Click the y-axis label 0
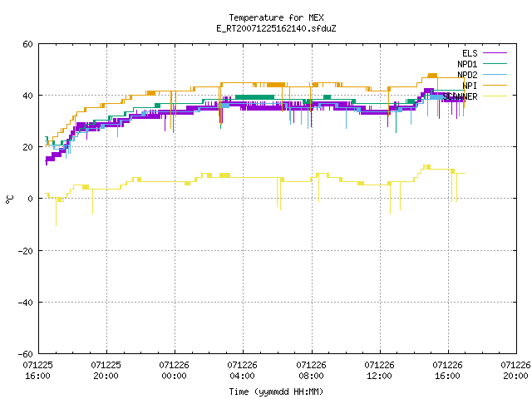532x399 pixels. [30, 199]
